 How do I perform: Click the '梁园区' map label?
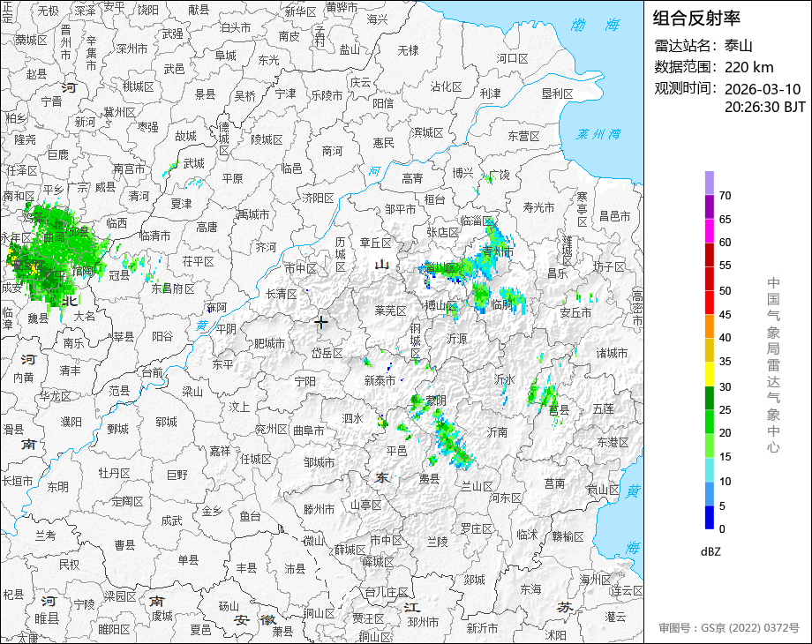click(120, 596)
